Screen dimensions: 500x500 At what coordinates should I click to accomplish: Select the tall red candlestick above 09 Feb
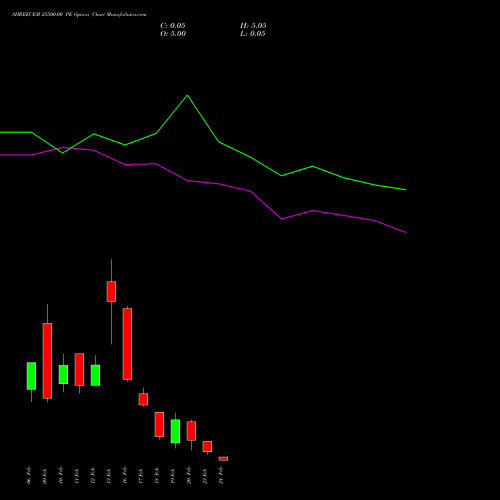47,361
